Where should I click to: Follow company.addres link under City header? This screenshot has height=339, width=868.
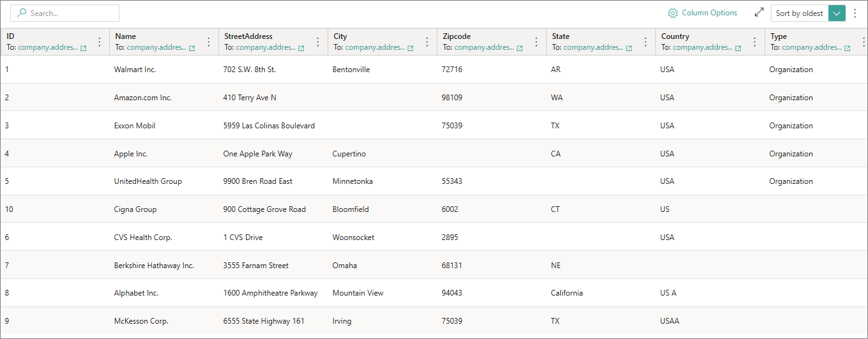[375, 47]
